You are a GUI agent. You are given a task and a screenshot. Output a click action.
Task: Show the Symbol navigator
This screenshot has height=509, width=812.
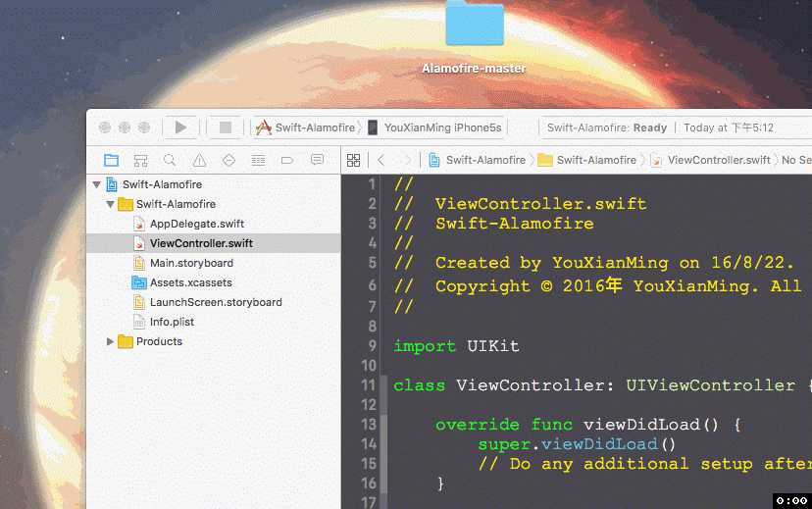[x=140, y=161]
